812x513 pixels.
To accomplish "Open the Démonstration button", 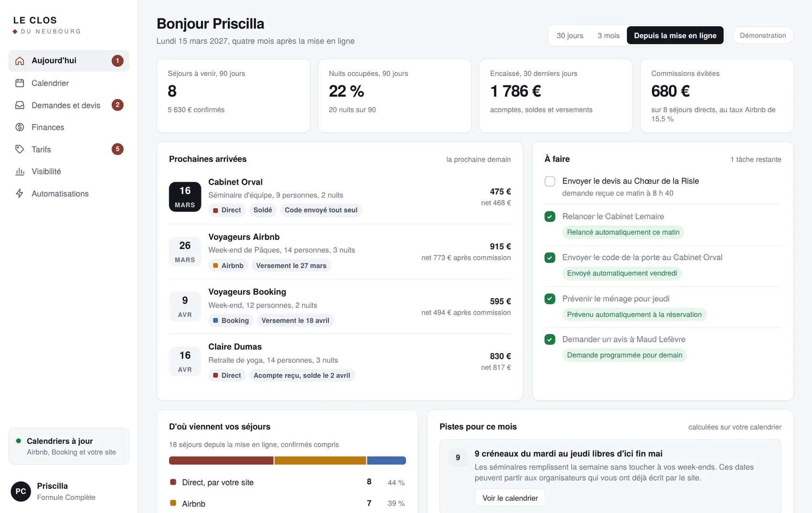I will point(763,35).
